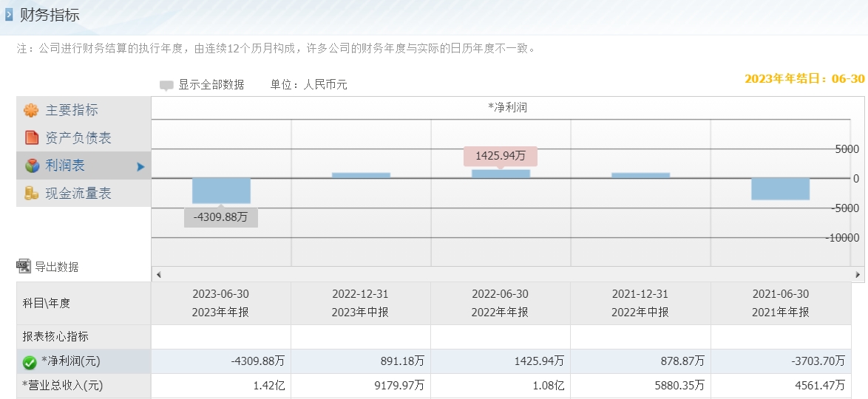Click the 2022-06-30 bar labeled 1425.94万
Image resolution: width=868 pixels, height=399 pixels.
tap(501, 174)
